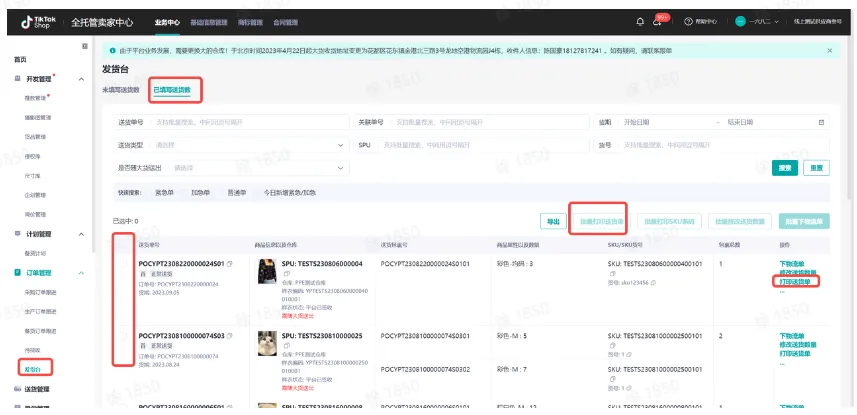The height and width of the screenshot is (415, 857).
Task: Collapse the 计划管理 sidebar section chevron
Action: 81,234
